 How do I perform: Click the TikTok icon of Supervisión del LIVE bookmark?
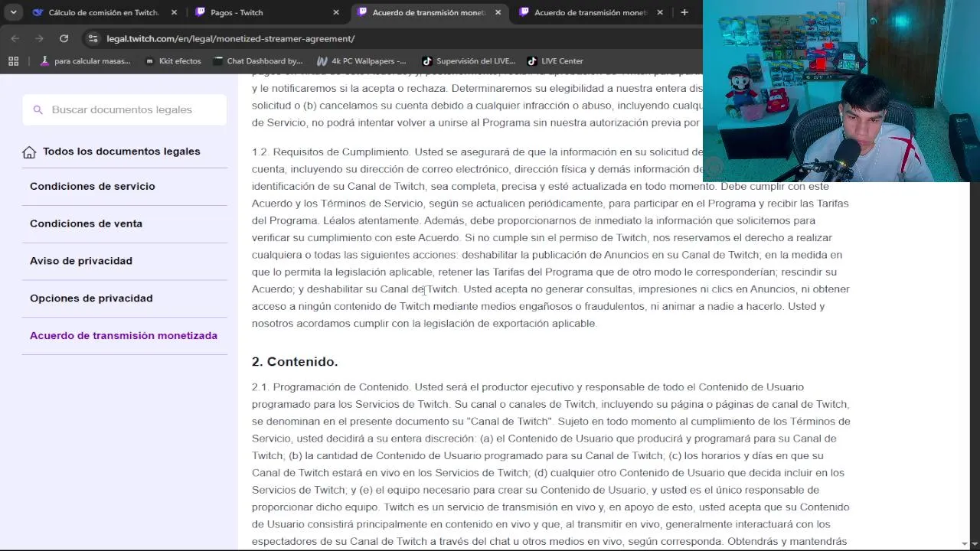427,61
